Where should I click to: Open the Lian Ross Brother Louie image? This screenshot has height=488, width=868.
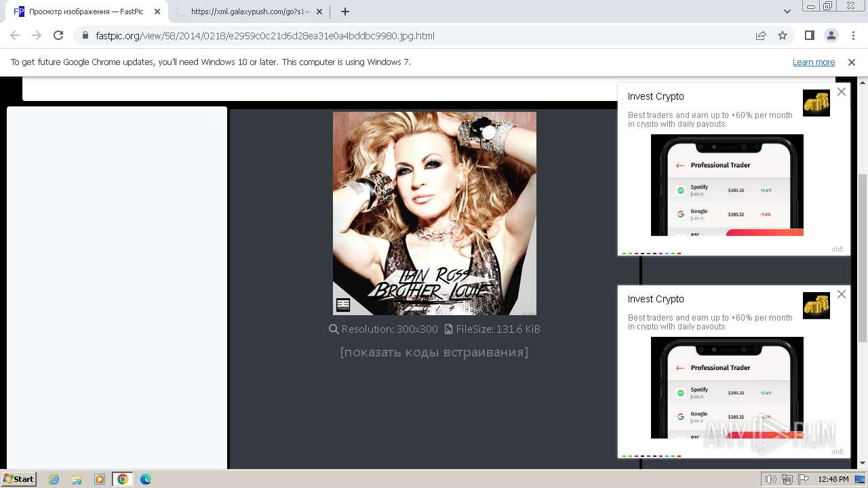[x=435, y=213]
